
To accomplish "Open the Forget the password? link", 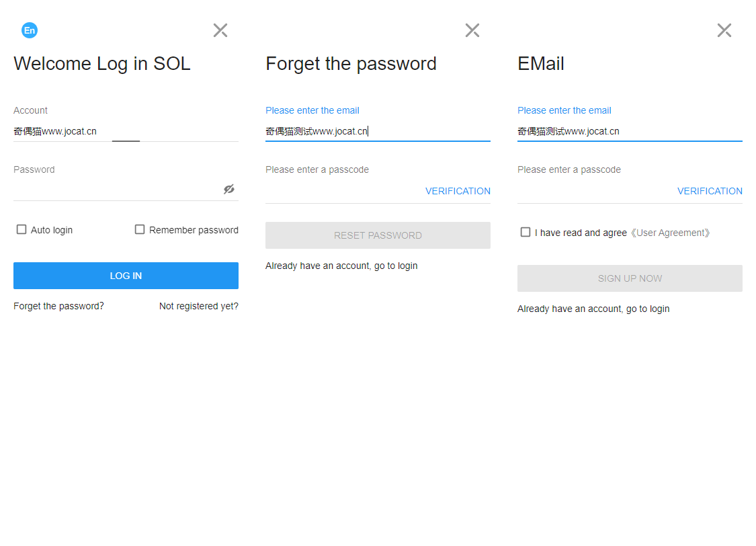I will 59,306.
